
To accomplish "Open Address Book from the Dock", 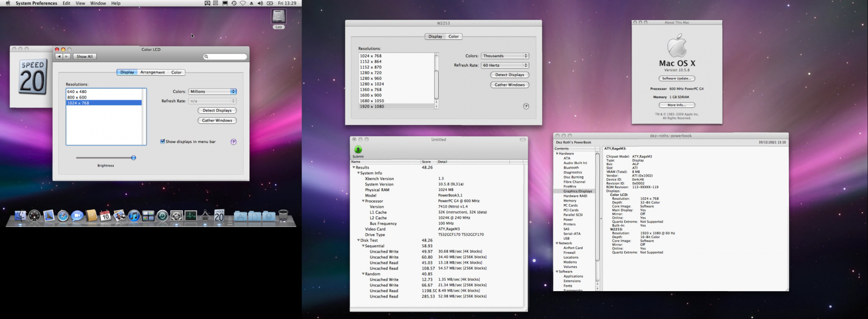I will tap(91, 216).
